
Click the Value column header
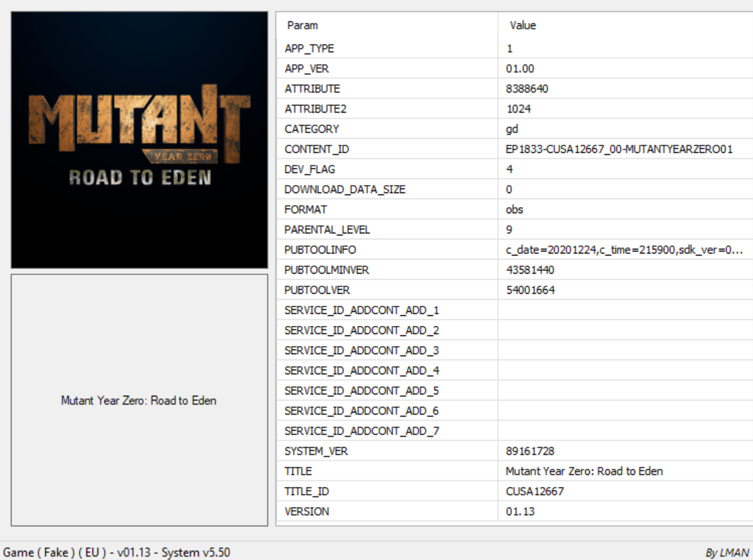625,25
